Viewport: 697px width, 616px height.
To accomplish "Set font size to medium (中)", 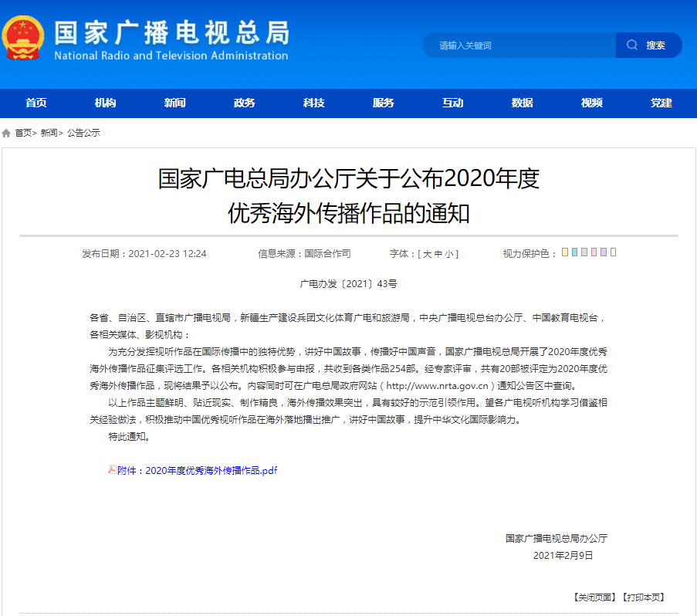I will [x=438, y=254].
